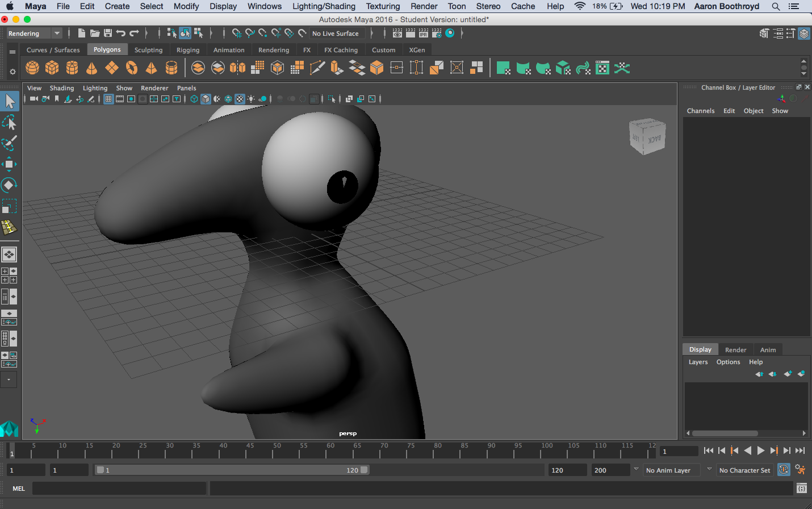Select the Rotate tool in the toolbox
The height and width of the screenshot is (509, 812).
[9, 185]
